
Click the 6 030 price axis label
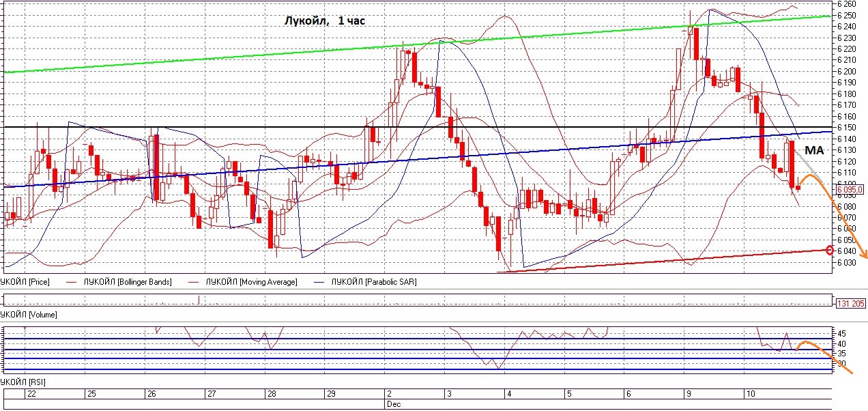tap(847, 262)
